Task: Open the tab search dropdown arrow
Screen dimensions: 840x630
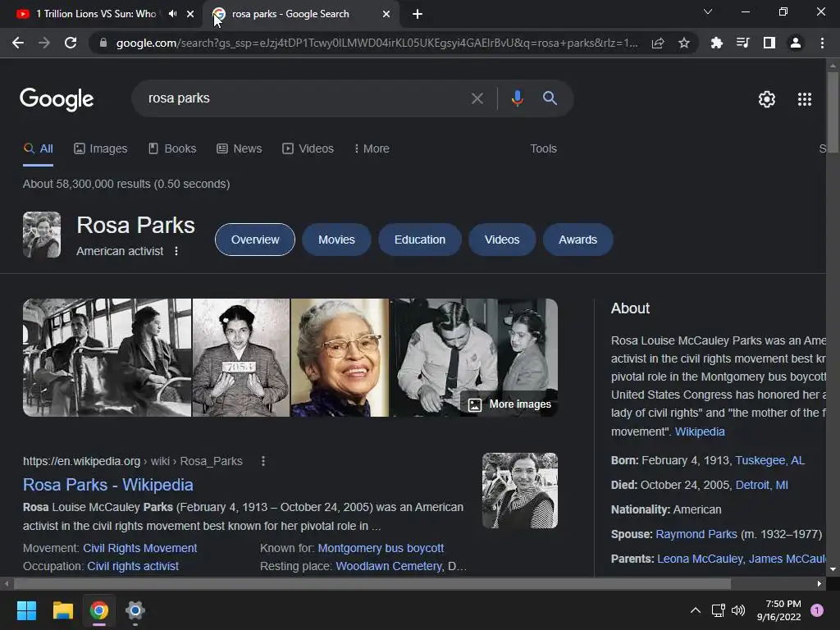Action: pos(708,11)
